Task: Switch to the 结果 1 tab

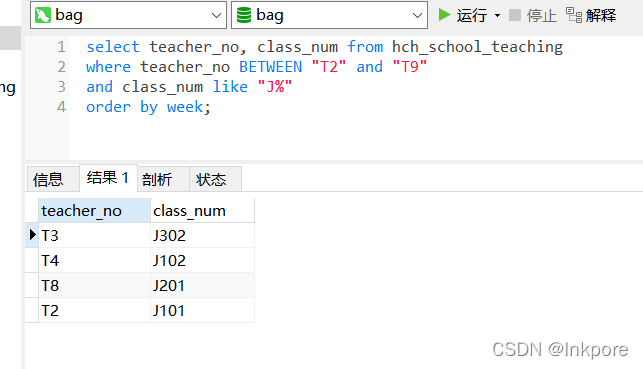Action: (x=108, y=178)
